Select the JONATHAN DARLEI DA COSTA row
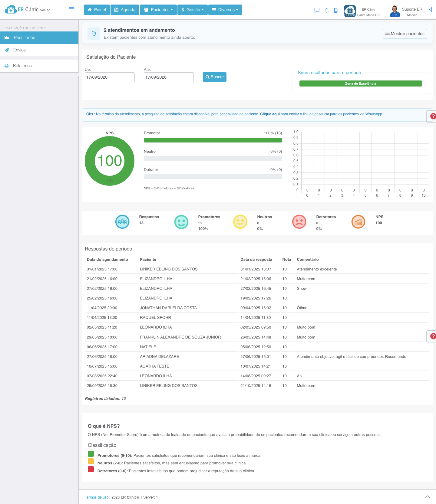 (257, 308)
